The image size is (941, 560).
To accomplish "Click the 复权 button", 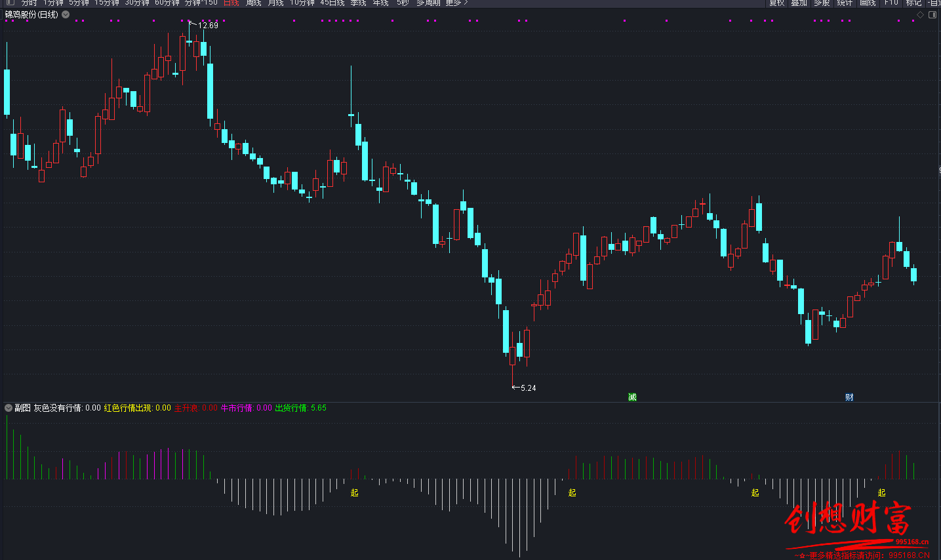I will 777,3.
